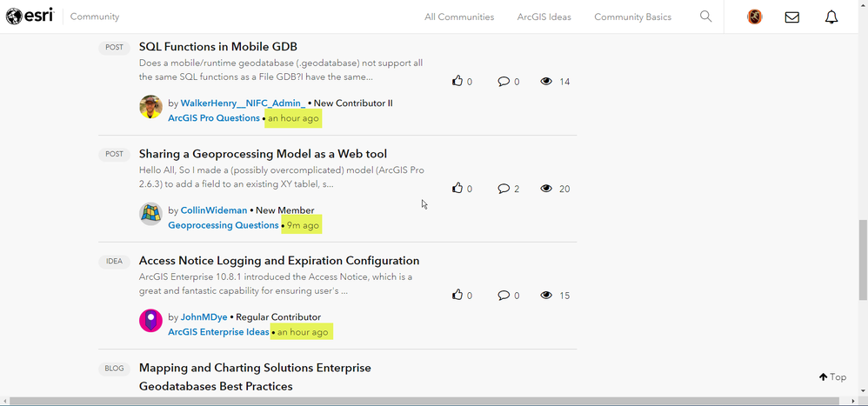Open the All Communities menu
Image resolution: width=868 pixels, height=406 pixels.
tap(459, 17)
